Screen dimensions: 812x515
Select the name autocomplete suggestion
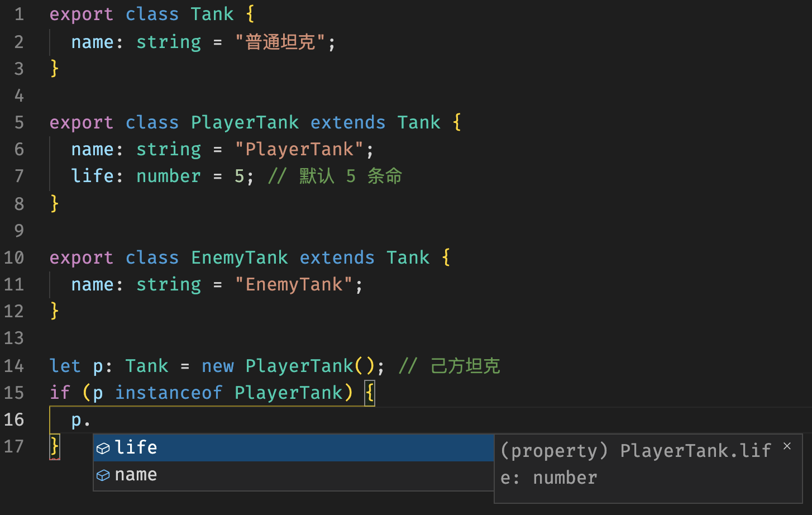[294, 475]
